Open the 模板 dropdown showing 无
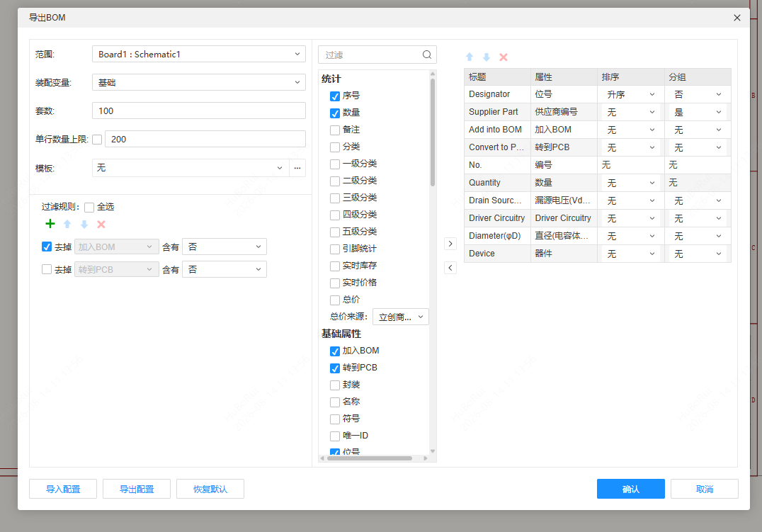Viewport: 762px width, 532px height. pyautogui.click(x=190, y=168)
